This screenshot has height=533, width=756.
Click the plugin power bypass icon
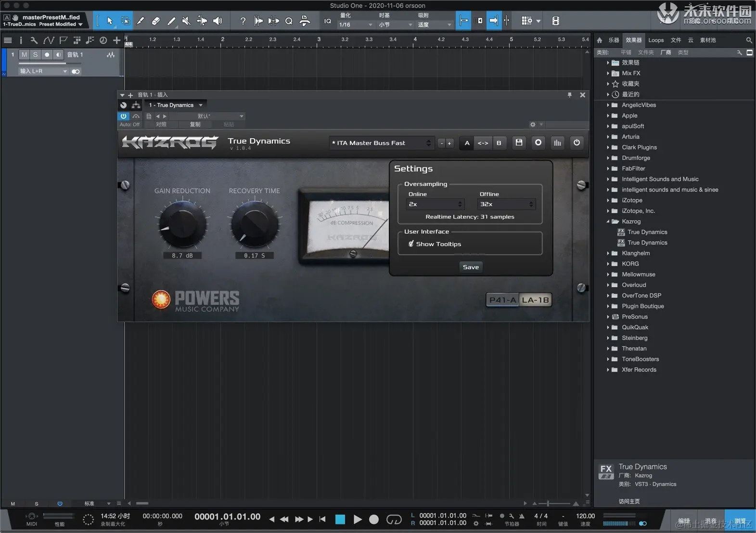point(577,143)
